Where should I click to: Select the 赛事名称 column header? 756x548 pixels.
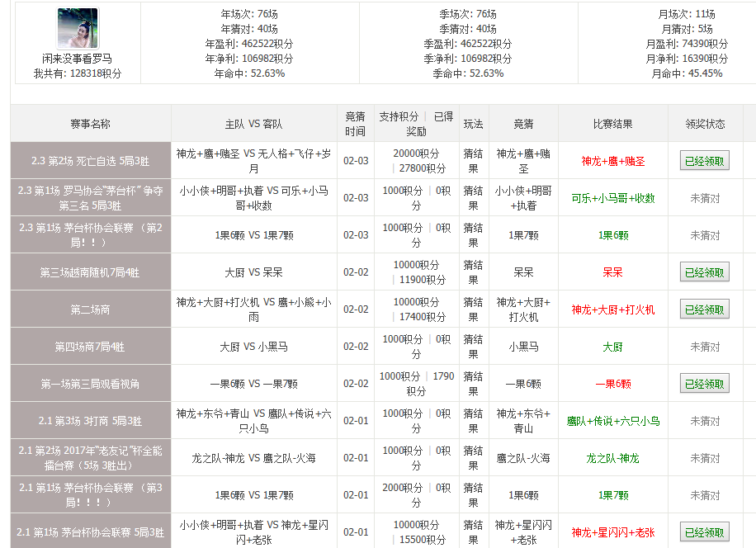click(x=90, y=124)
